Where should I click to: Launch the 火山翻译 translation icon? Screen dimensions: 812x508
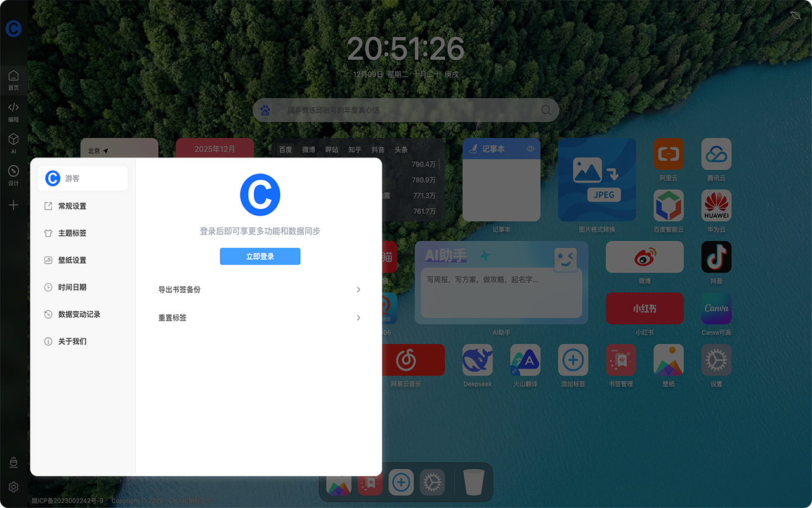[x=525, y=360]
